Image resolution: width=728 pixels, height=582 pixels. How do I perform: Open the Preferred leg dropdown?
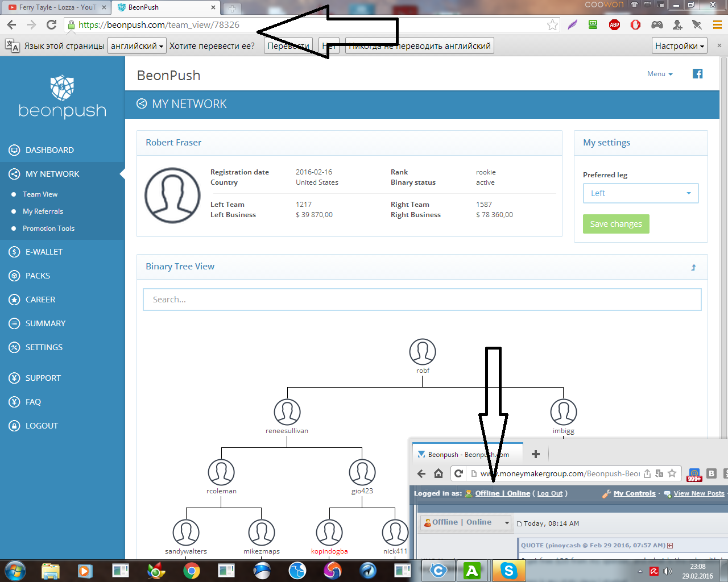640,193
